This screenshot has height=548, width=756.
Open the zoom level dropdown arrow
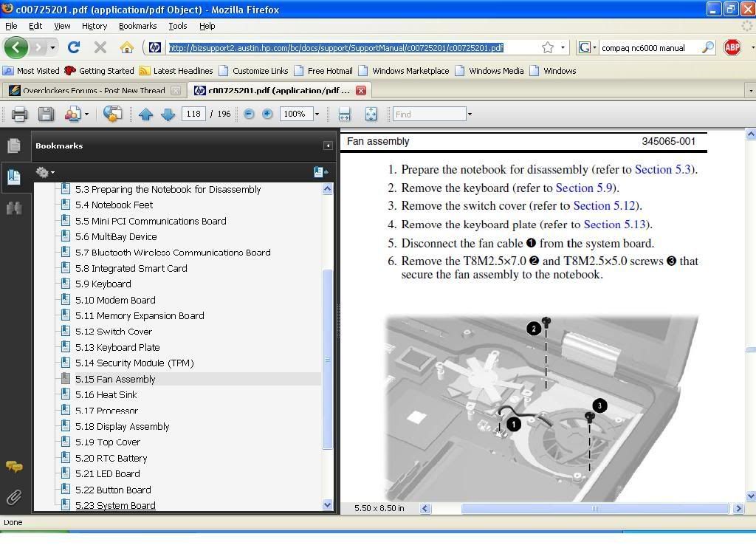click(x=317, y=114)
